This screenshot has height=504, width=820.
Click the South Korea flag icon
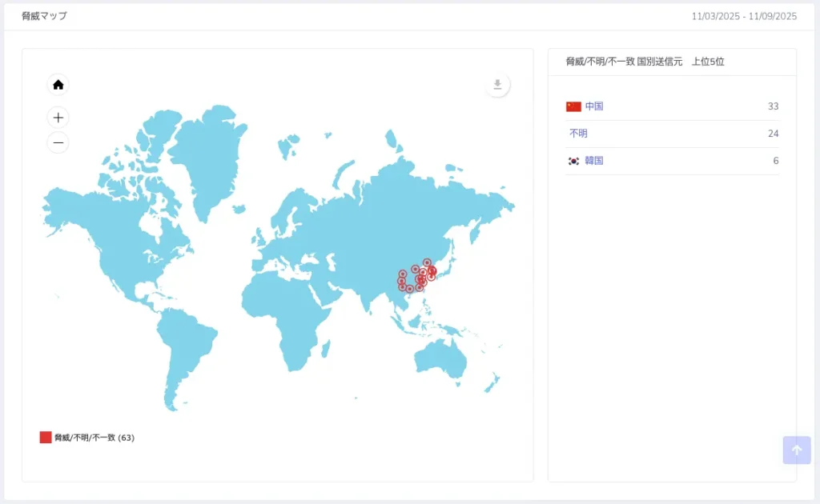[x=573, y=161]
